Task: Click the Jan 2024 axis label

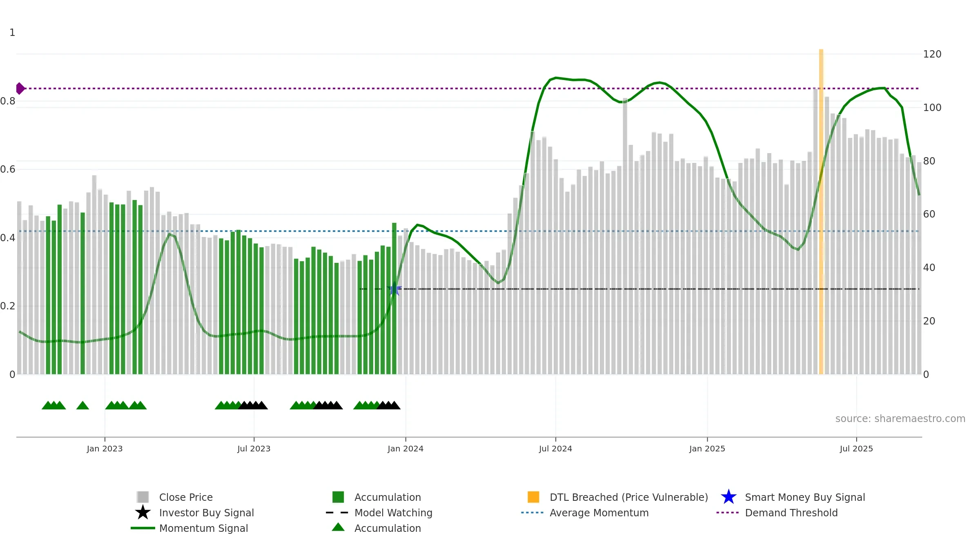Action: pos(405,449)
